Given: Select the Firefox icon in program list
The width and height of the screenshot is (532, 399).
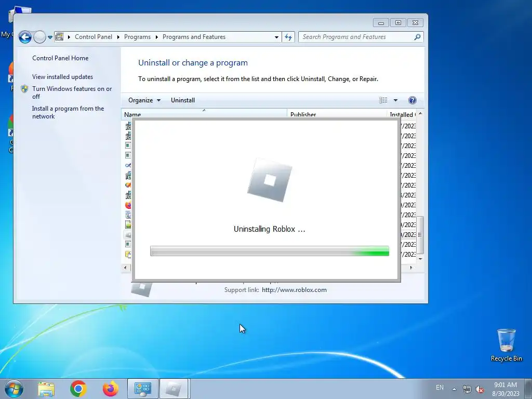Looking at the screenshot, I should tap(128, 205).
